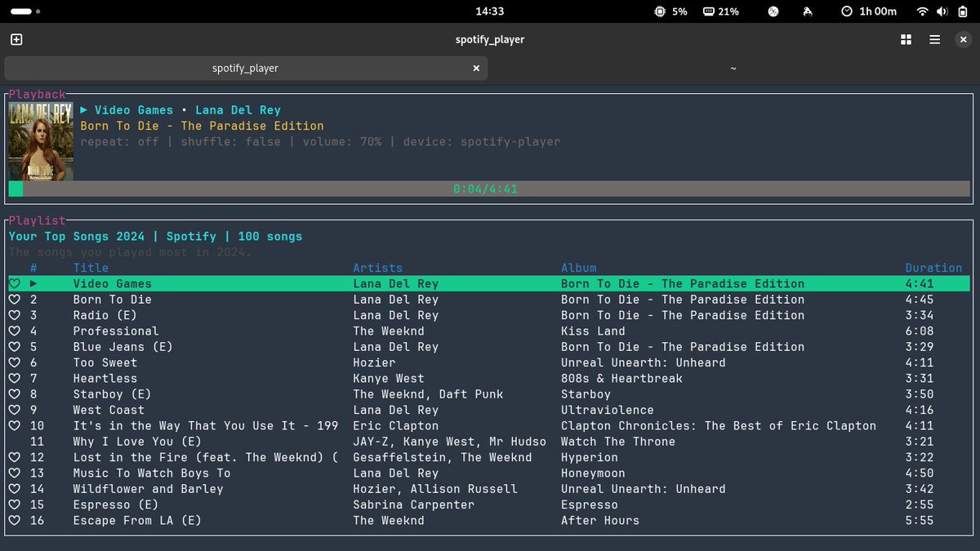The image size is (980, 551).
Task: Click duration 6:08
Action: point(919,331)
